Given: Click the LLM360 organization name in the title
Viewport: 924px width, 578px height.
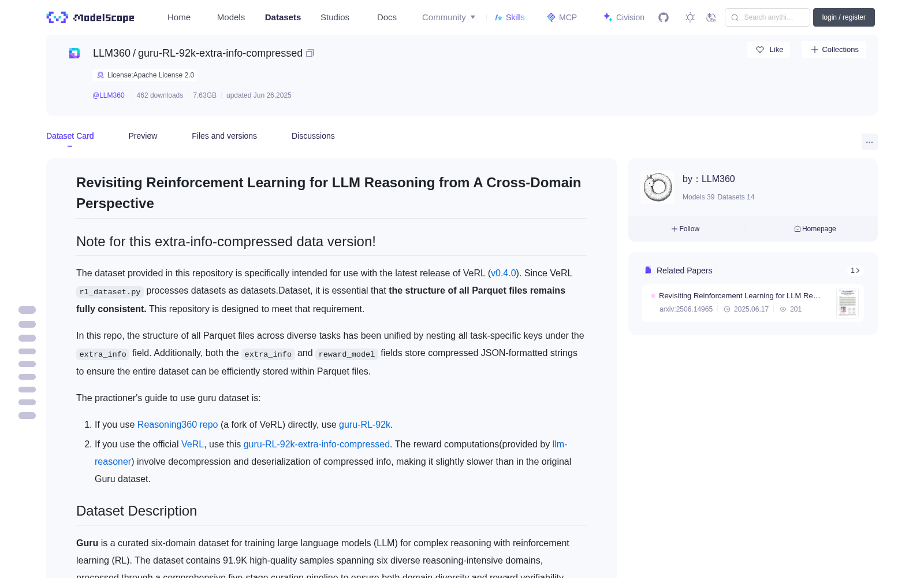Looking at the screenshot, I should [111, 53].
